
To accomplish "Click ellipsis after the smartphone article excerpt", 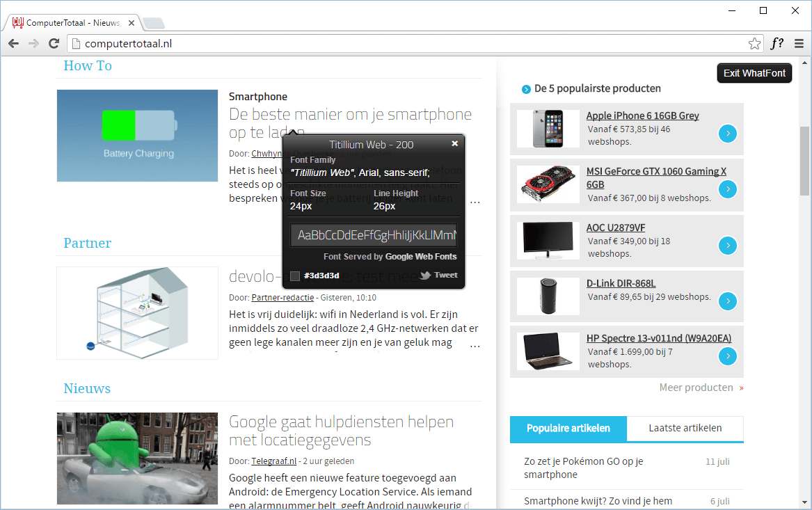I will pyautogui.click(x=475, y=201).
